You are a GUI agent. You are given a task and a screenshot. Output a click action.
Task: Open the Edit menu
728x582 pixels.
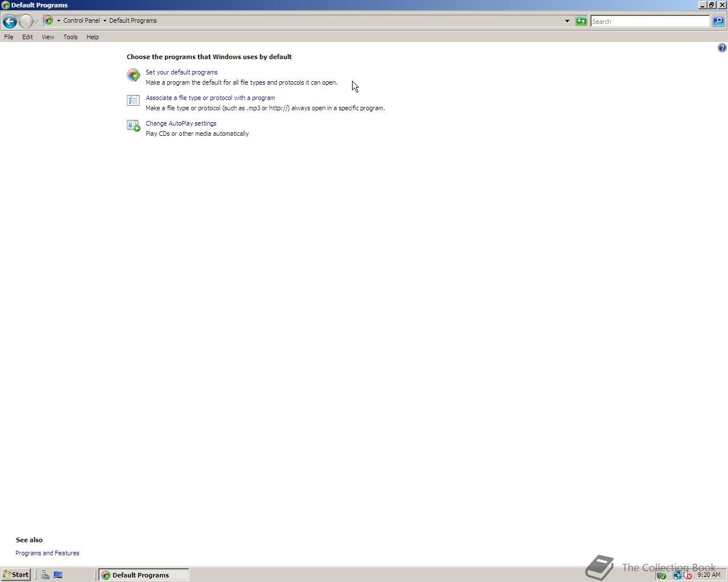[x=27, y=37]
